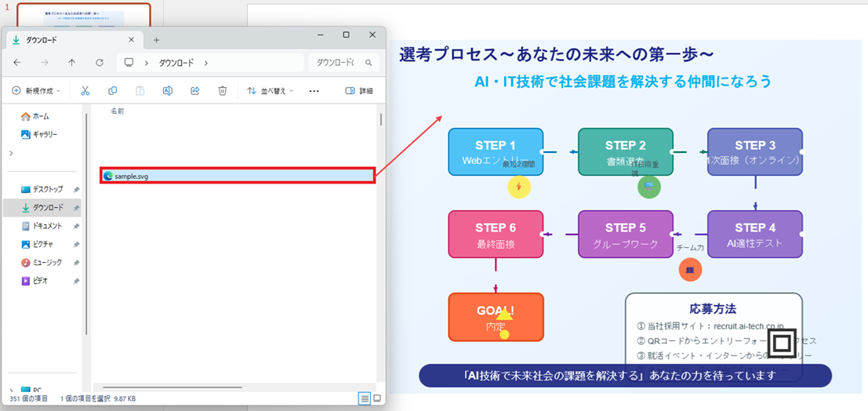Click the yellow lightning bolt circle icon
This screenshot has width=868, height=411.
(519, 187)
